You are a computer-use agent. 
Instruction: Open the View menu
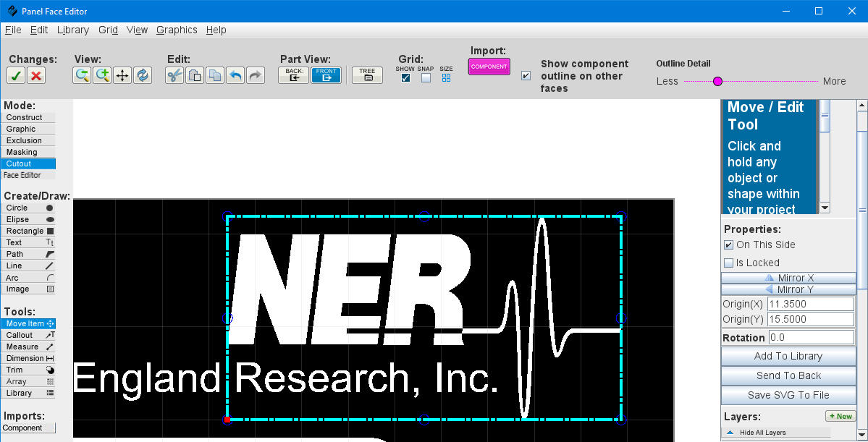(137, 30)
